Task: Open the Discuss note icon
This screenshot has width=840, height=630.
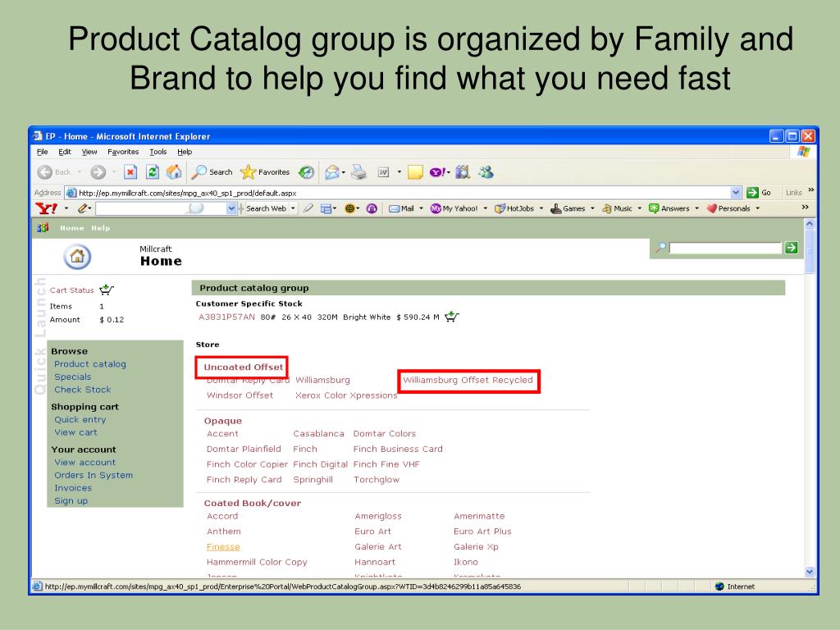Action: [x=415, y=172]
